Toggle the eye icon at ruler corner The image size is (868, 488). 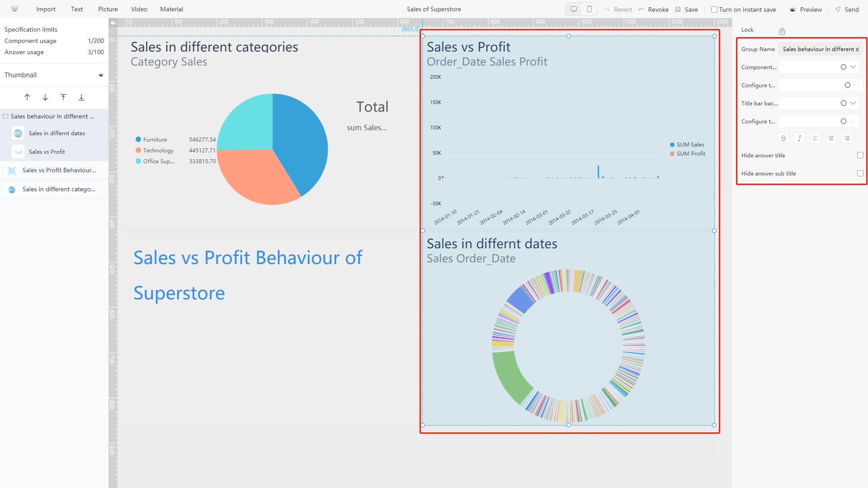(x=113, y=23)
